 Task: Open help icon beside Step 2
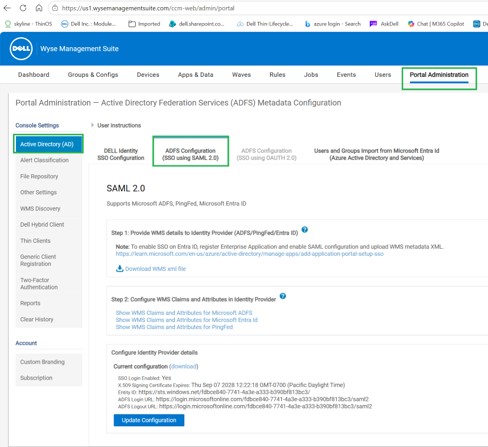[x=283, y=296]
